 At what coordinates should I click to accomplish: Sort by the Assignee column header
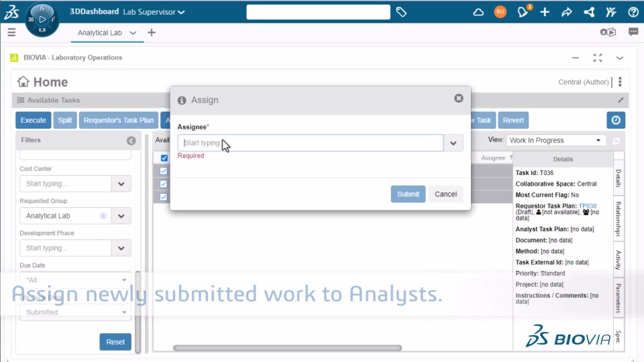(493, 158)
